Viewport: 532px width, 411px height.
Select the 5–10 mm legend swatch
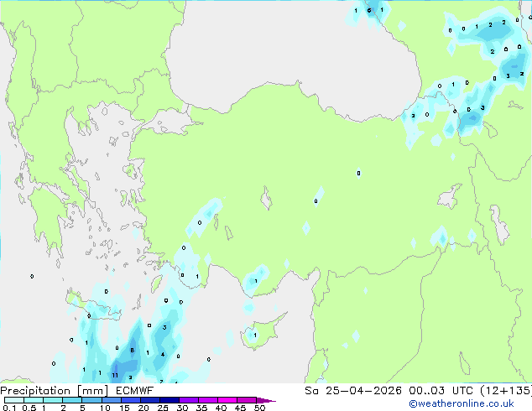click(91, 400)
